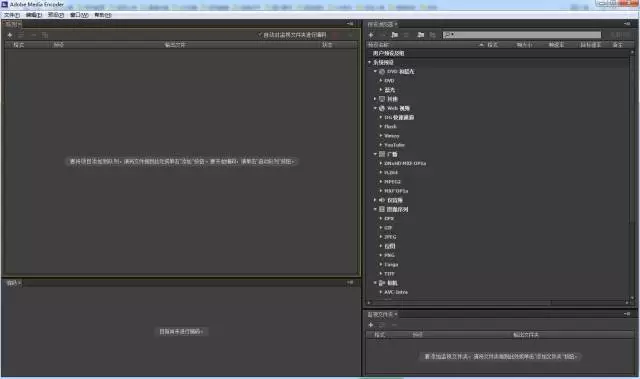Select the Watch Folders tab
Viewport: 640px width, 379px height.
coord(382,315)
